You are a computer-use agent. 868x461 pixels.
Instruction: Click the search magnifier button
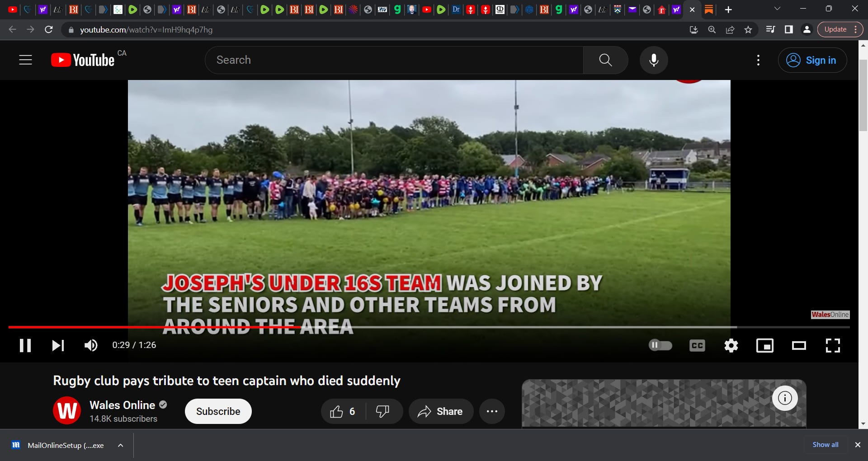click(x=605, y=60)
